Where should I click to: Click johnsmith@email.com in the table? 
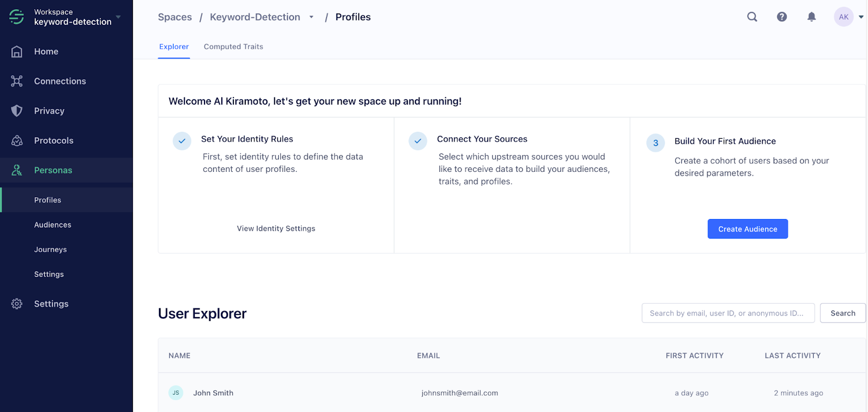click(459, 393)
